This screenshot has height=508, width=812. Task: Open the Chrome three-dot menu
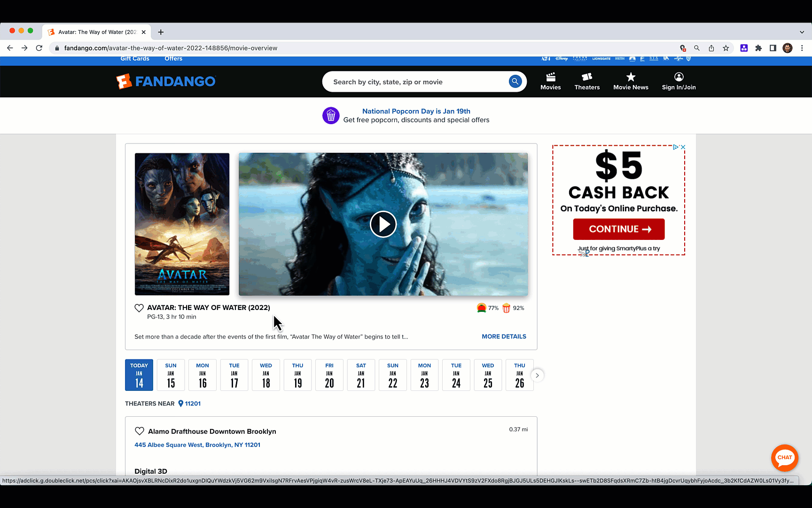(802, 48)
